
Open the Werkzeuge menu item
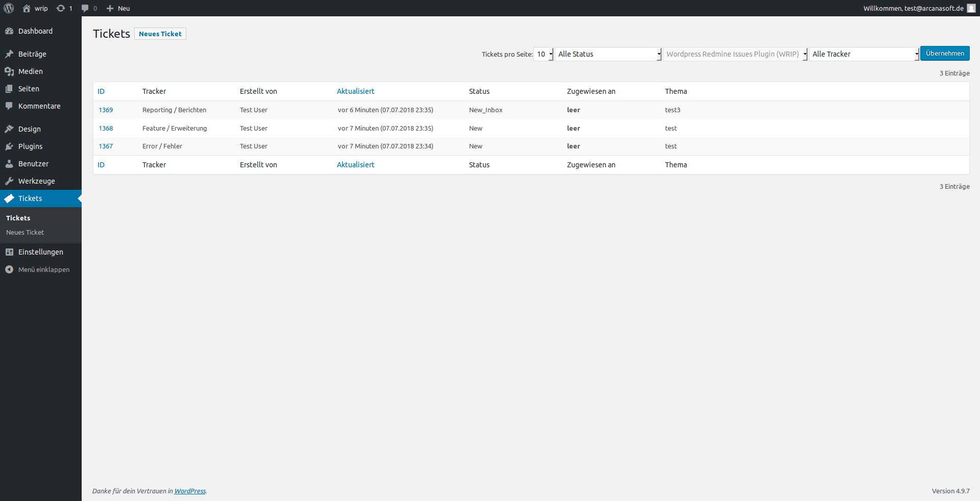pyautogui.click(x=41, y=181)
